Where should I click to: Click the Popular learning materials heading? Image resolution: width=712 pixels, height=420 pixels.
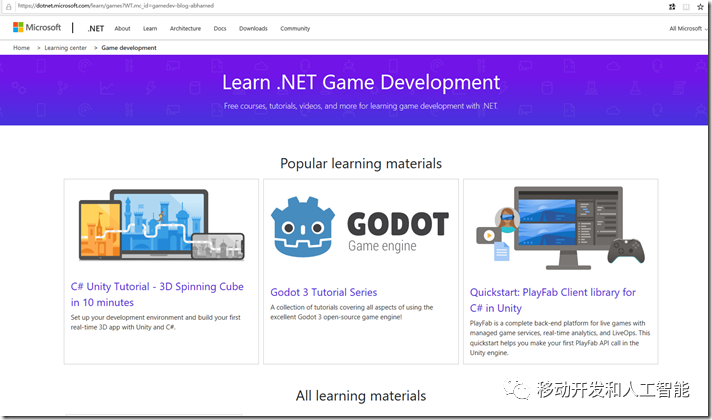coord(361,163)
